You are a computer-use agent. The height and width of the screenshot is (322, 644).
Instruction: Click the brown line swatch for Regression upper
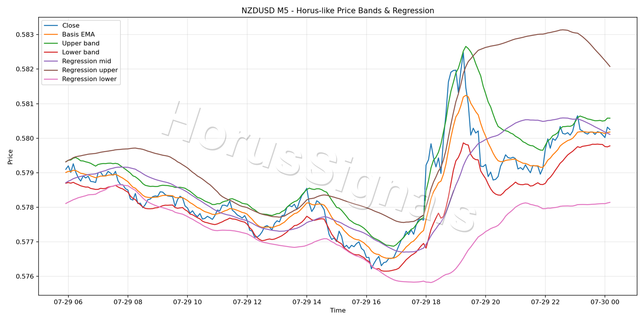click(51, 70)
